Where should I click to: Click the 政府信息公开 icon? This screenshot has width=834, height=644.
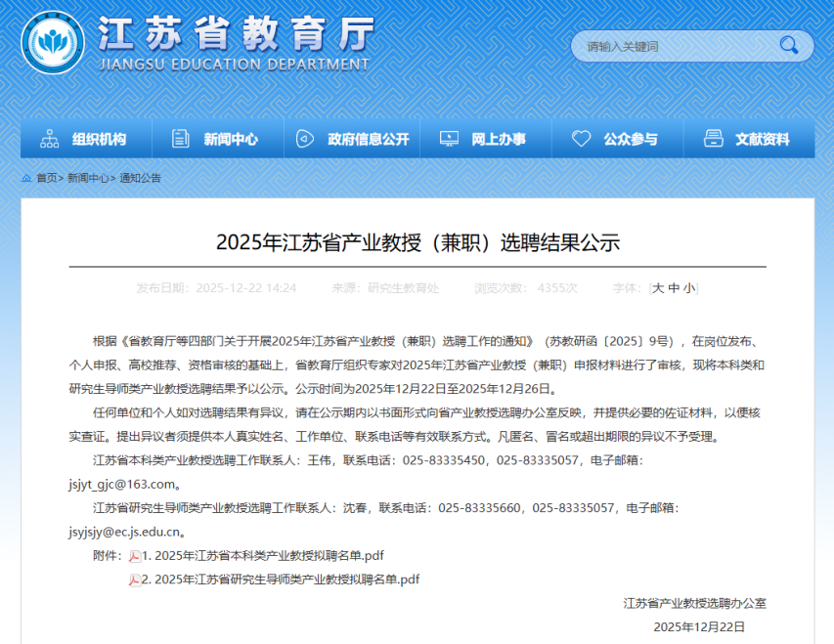(x=304, y=139)
